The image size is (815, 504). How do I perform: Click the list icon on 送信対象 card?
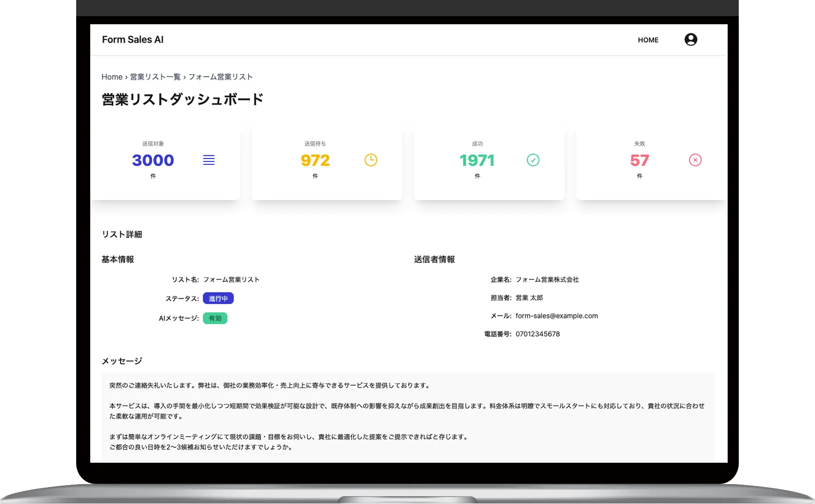209,160
